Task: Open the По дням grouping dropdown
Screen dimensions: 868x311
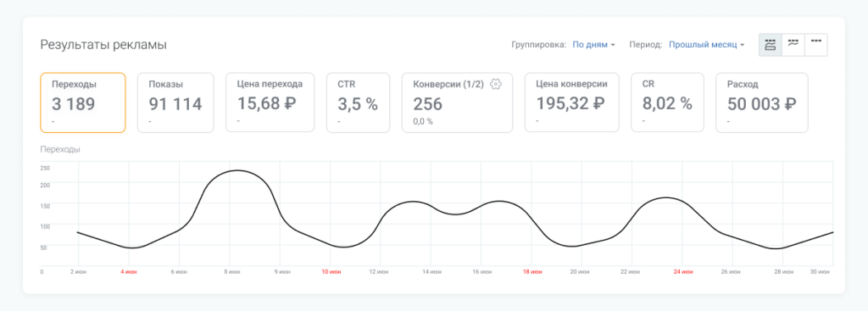Action: coord(593,45)
